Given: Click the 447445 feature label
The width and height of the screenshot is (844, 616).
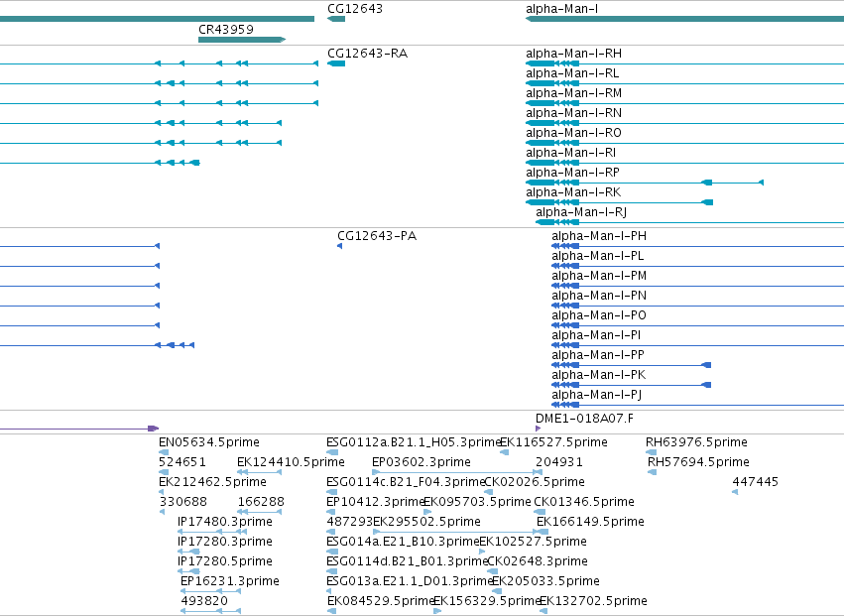Looking at the screenshot, I should (x=755, y=482).
